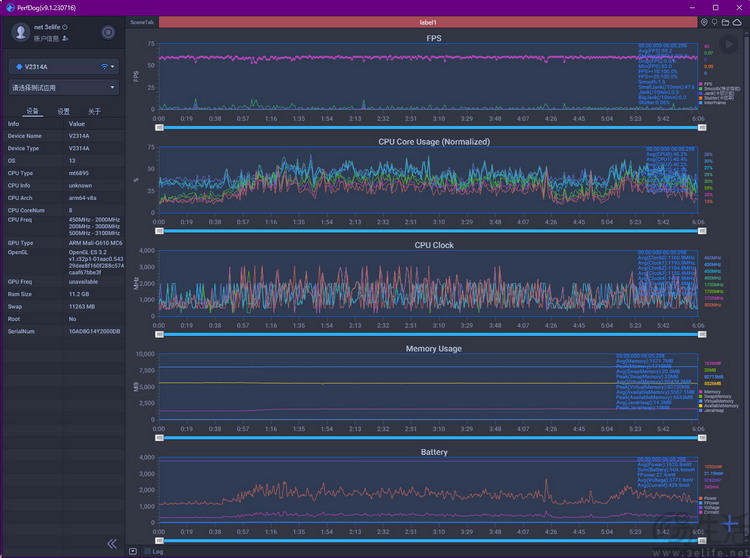The image size is (750, 558).
Task: Click the checked location pin icon
Action: pyautogui.click(x=704, y=22)
